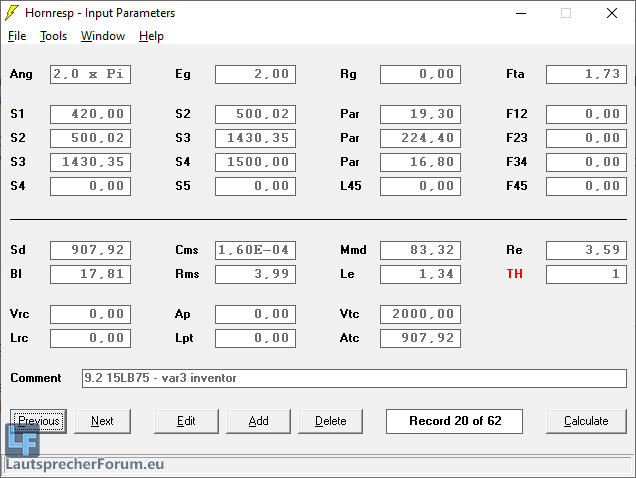
Task: Open the File menu
Action: point(17,36)
